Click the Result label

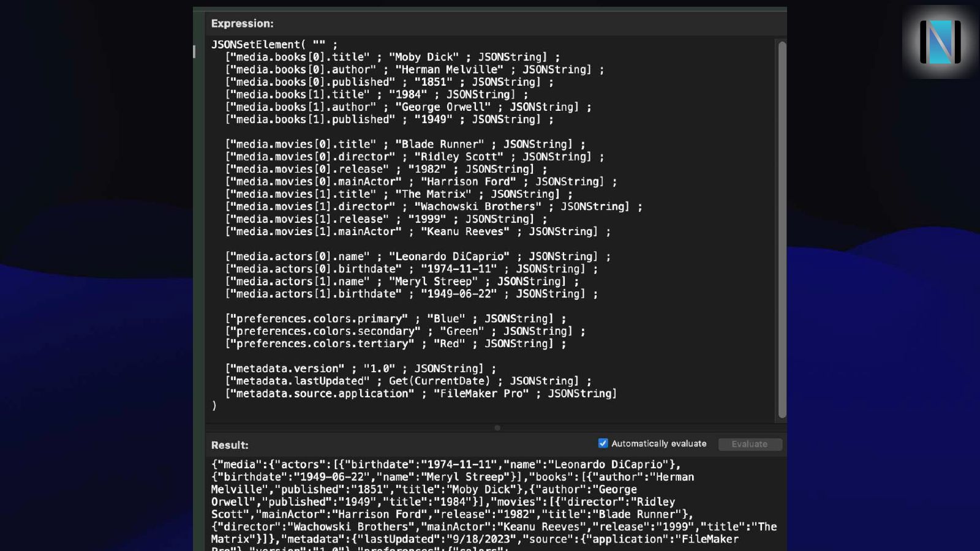click(230, 445)
